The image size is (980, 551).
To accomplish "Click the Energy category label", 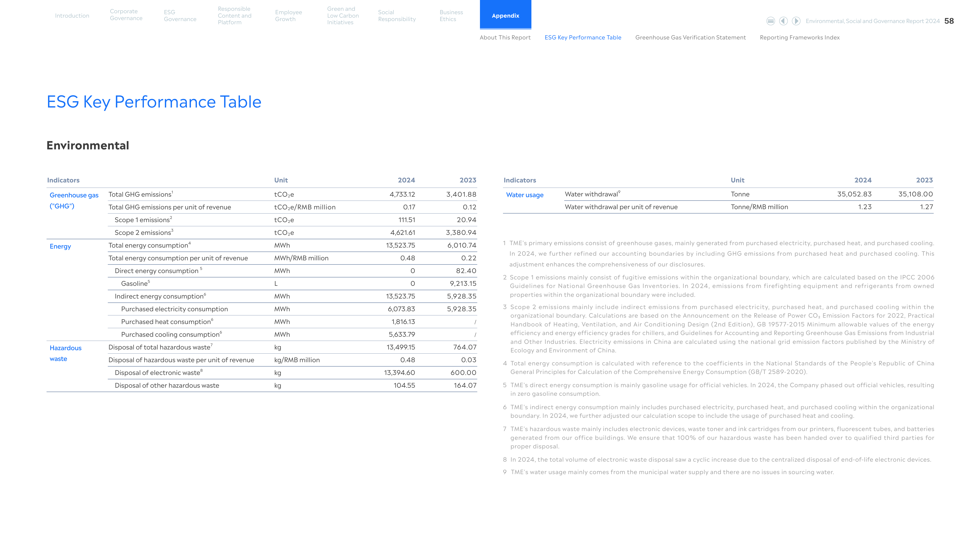I will click(60, 246).
